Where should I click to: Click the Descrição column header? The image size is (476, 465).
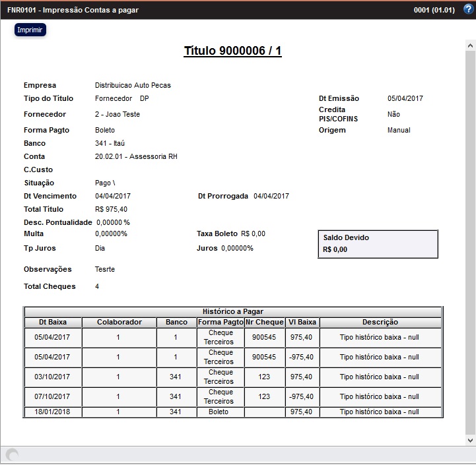coord(380,323)
